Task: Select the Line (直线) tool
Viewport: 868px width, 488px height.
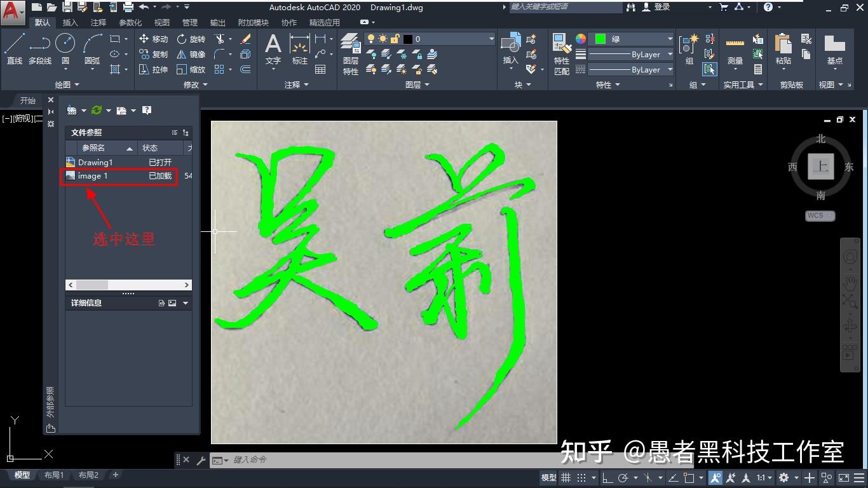Action: coord(13,44)
